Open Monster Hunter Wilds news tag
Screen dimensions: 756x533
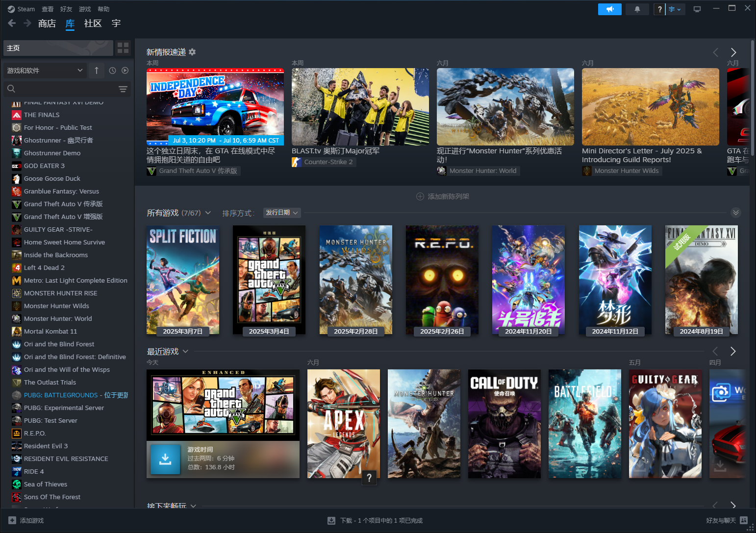pyautogui.click(x=622, y=171)
